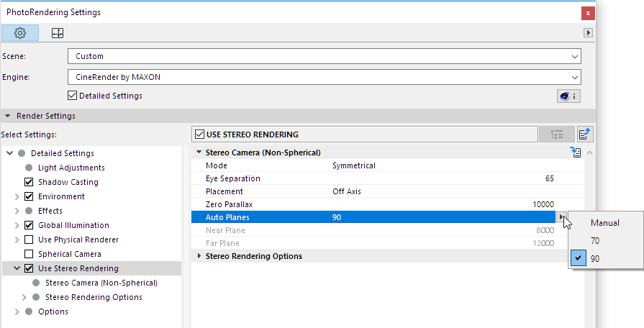Expand the Stereo Rendering Options section

coord(200,256)
